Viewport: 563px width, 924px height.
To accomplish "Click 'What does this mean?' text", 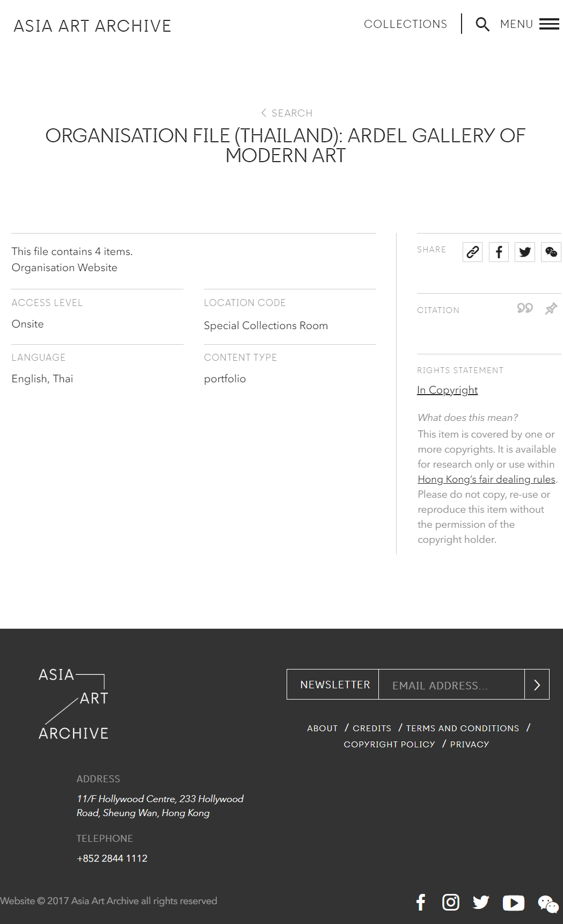I will click(x=467, y=417).
